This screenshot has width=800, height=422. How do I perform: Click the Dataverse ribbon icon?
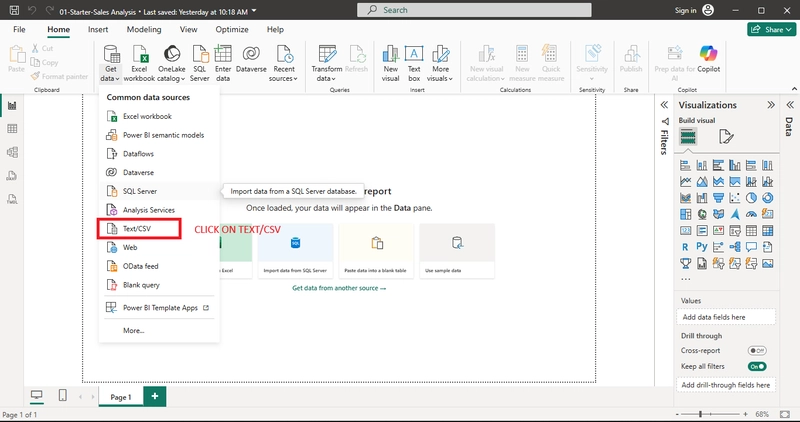[251, 57]
